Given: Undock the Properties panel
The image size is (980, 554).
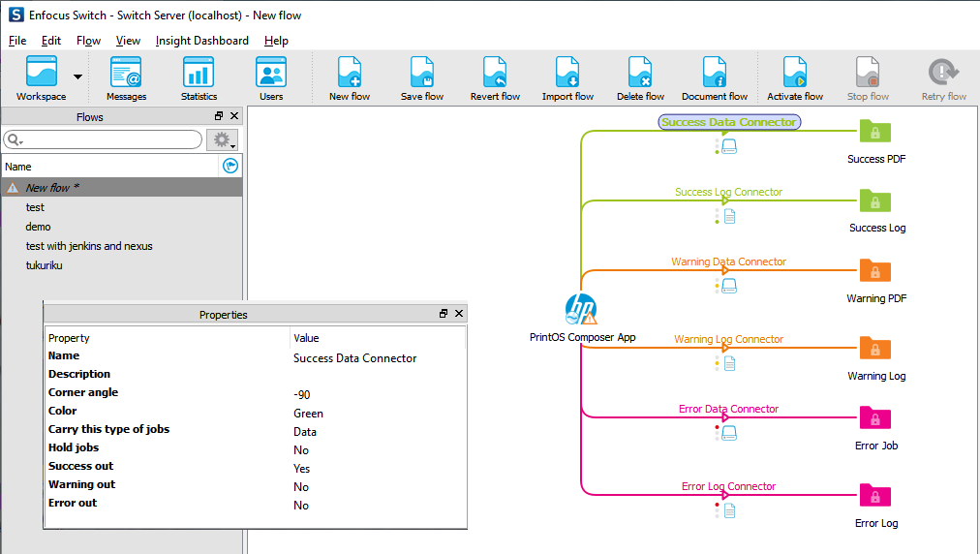Looking at the screenshot, I should click(x=444, y=313).
